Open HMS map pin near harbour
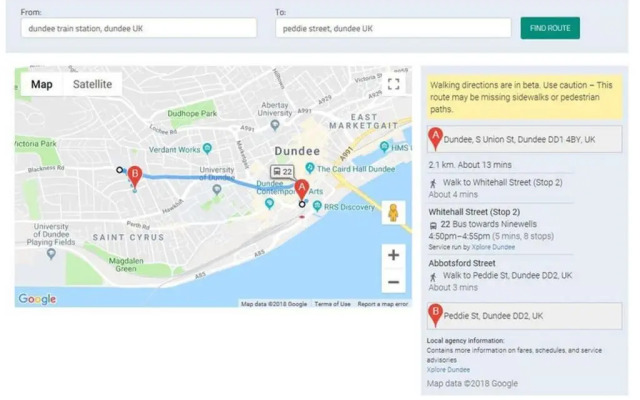640x400 pixels. coord(384,147)
